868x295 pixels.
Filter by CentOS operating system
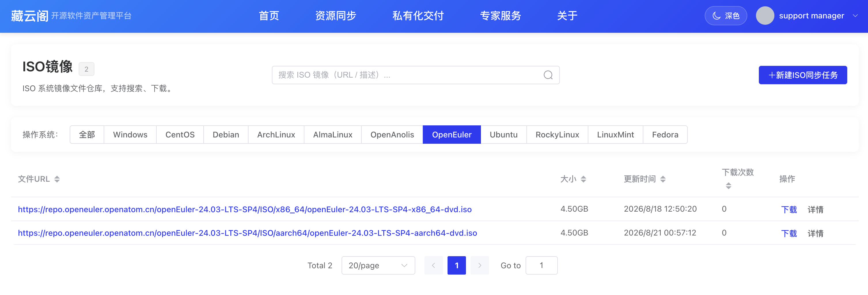pyautogui.click(x=180, y=135)
